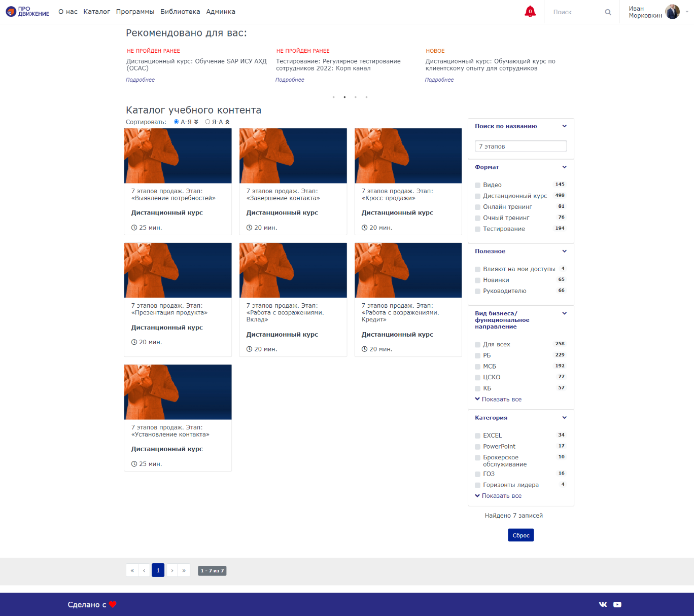Open the notifications bell icon

[x=530, y=11]
